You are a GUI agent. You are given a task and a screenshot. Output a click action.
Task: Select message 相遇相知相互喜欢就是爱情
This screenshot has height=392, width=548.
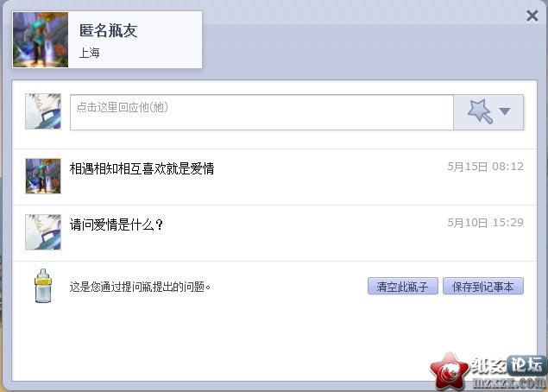coord(142,168)
